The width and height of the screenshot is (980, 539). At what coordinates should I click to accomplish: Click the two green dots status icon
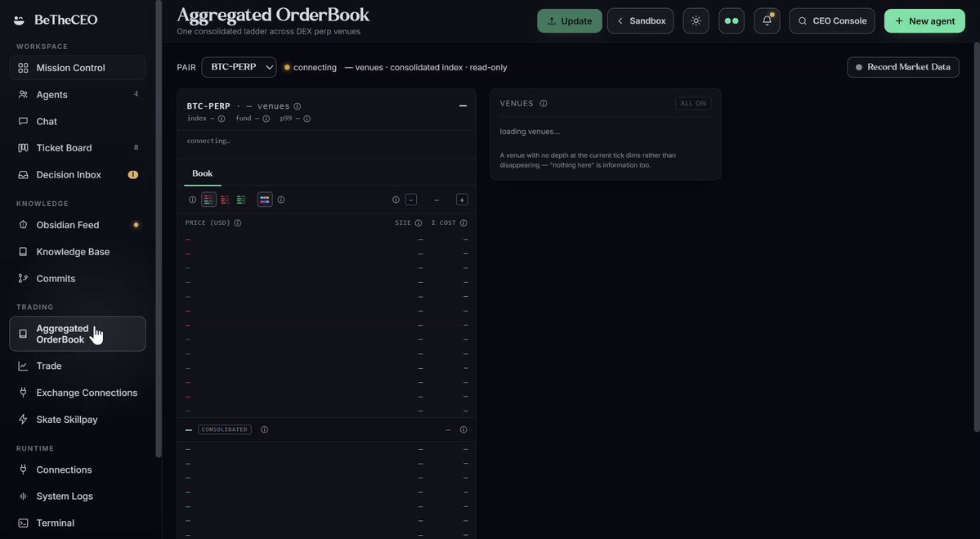tap(732, 20)
